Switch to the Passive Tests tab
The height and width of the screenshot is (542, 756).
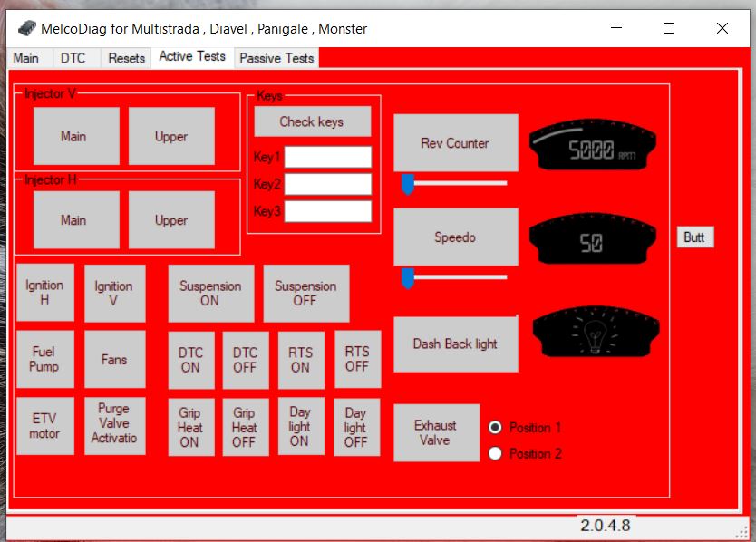(x=276, y=58)
